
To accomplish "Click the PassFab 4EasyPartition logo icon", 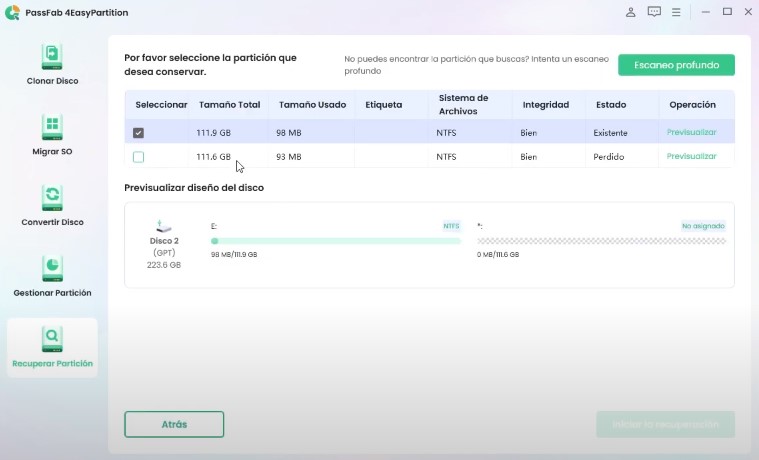I will coord(12,12).
